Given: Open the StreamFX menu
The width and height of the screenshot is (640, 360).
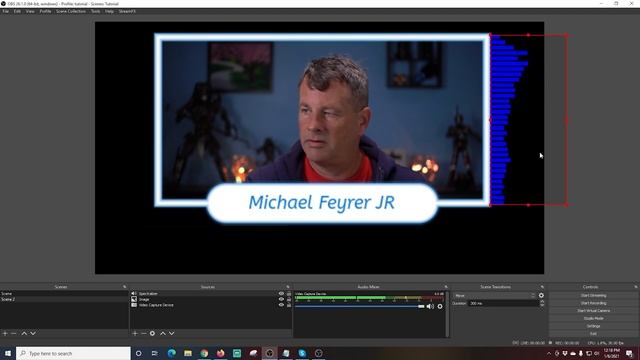Looking at the screenshot, I should pyautogui.click(x=127, y=11).
